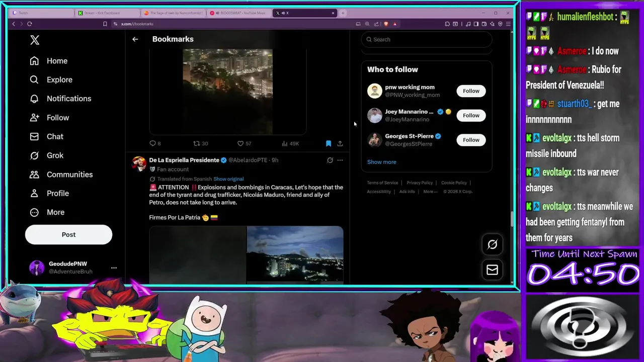The image size is (644, 362).
Task: Go to Home in the X sidebar
Action: [x=49, y=61]
